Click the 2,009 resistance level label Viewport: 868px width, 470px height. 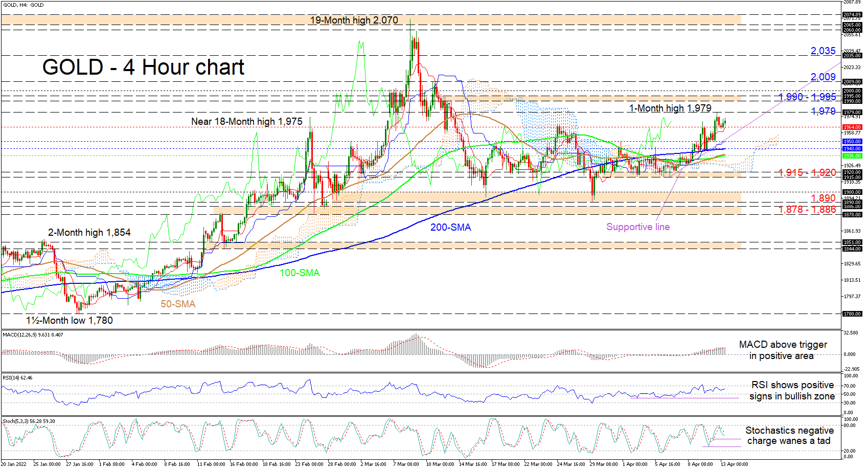[823, 77]
